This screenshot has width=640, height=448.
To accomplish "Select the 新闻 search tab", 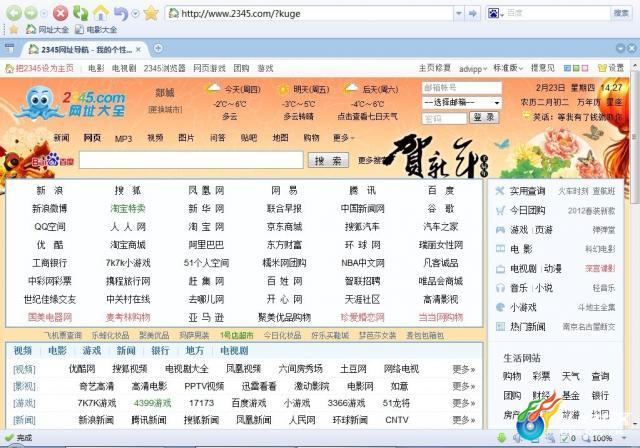I will pyautogui.click(x=61, y=138).
